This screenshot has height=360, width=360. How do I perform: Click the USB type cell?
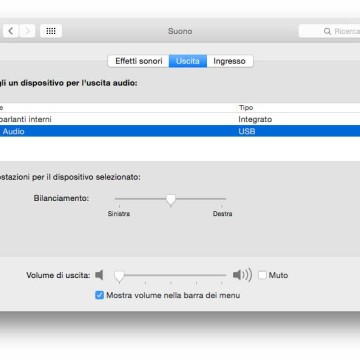click(x=247, y=131)
